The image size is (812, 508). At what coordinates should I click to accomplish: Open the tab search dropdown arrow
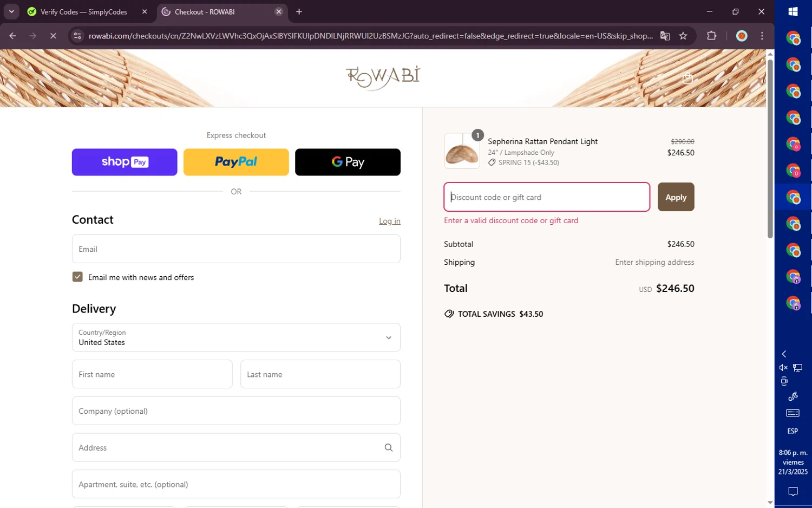(x=11, y=11)
